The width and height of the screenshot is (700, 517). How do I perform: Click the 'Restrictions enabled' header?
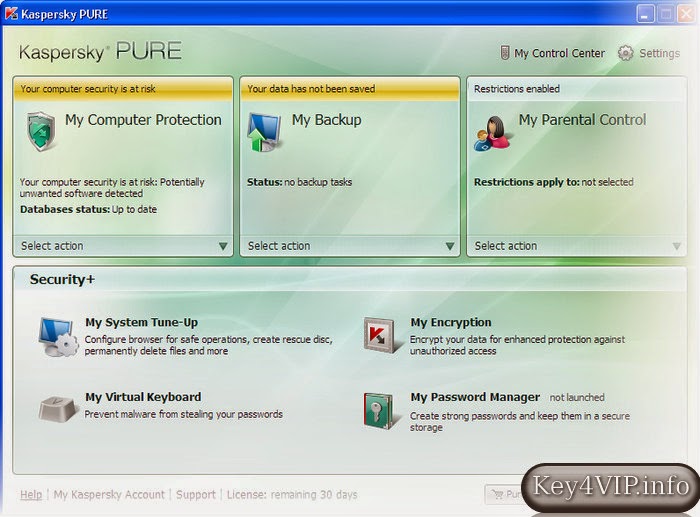click(x=577, y=89)
